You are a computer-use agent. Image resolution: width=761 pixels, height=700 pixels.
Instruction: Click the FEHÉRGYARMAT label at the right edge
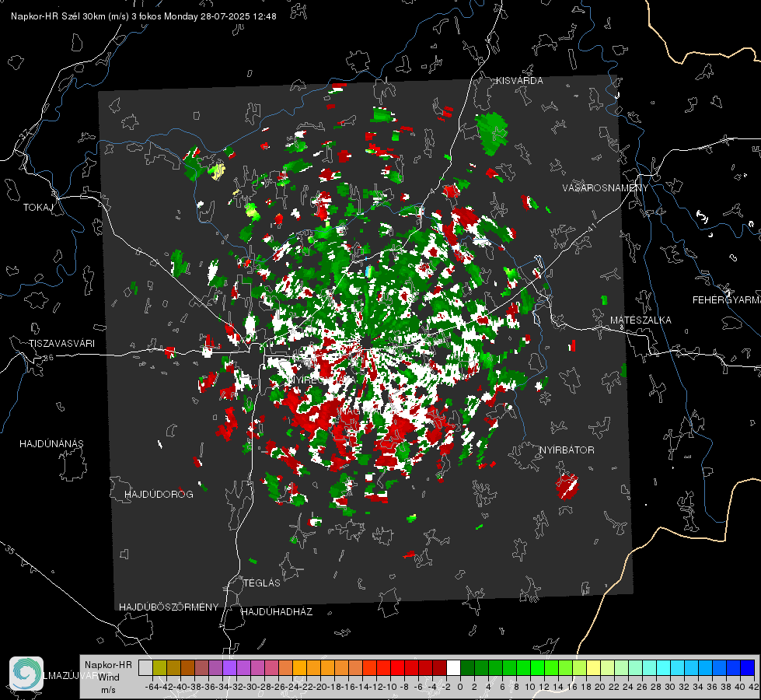[727, 300]
